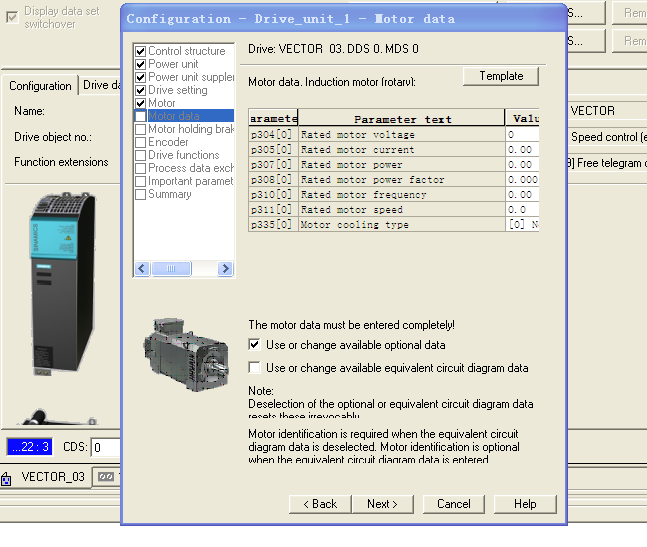Viewport: 647px width, 547px height.
Task: Open motor cooling type value dropdown
Action: pos(521,225)
